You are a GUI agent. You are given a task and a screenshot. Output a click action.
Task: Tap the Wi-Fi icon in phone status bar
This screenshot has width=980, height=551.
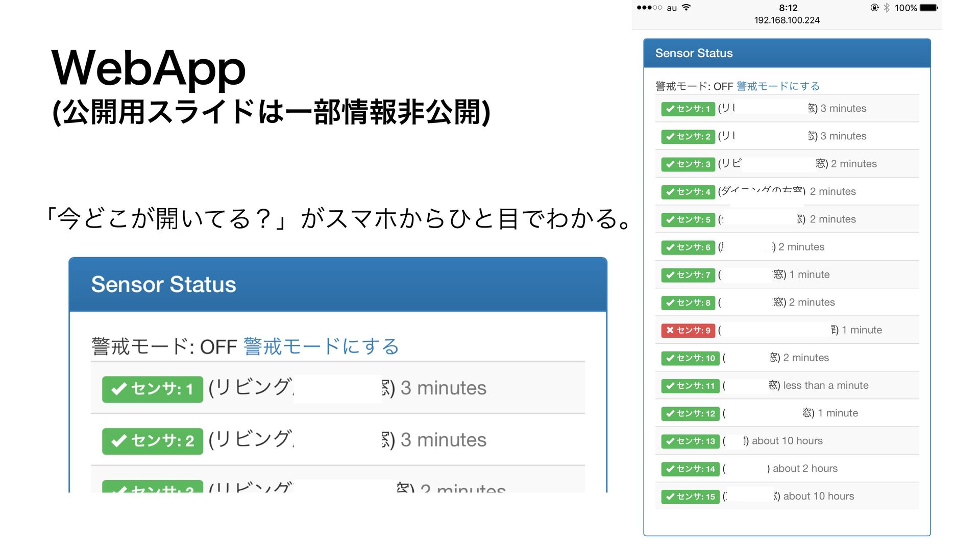[x=687, y=8]
